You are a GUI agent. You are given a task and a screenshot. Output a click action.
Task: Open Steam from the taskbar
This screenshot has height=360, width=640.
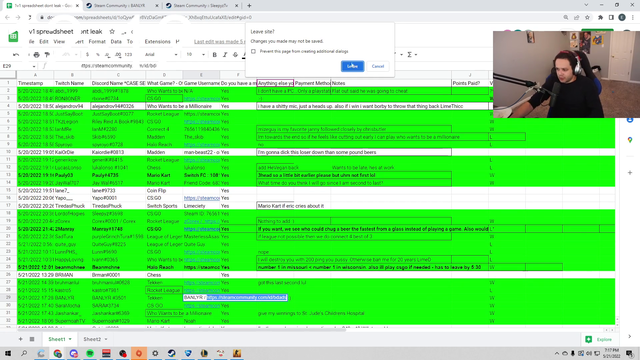coord(171,353)
